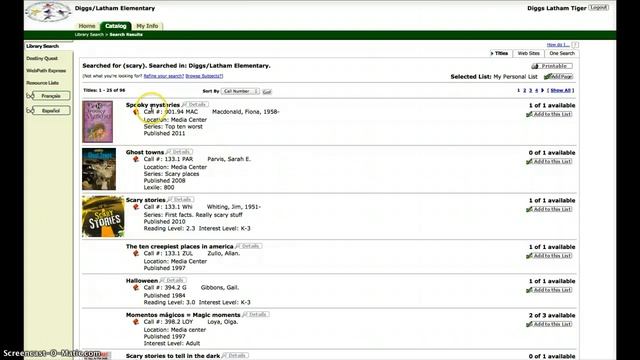Open Details for Scary stories
The image size is (640, 360).
point(181,200)
